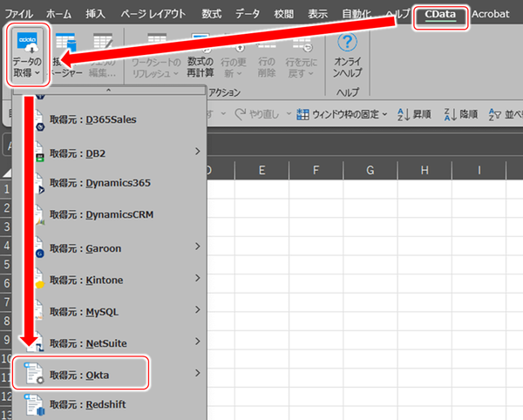Image resolution: width=523 pixels, height=420 pixels.
Task: Switch to the ページ レイアウト tab
Action: coord(153,14)
